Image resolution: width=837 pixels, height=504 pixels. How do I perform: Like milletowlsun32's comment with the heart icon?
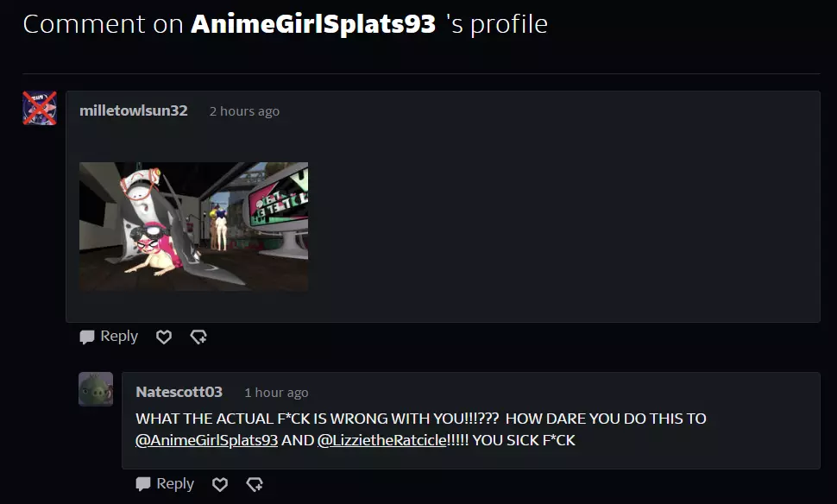click(x=164, y=337)
